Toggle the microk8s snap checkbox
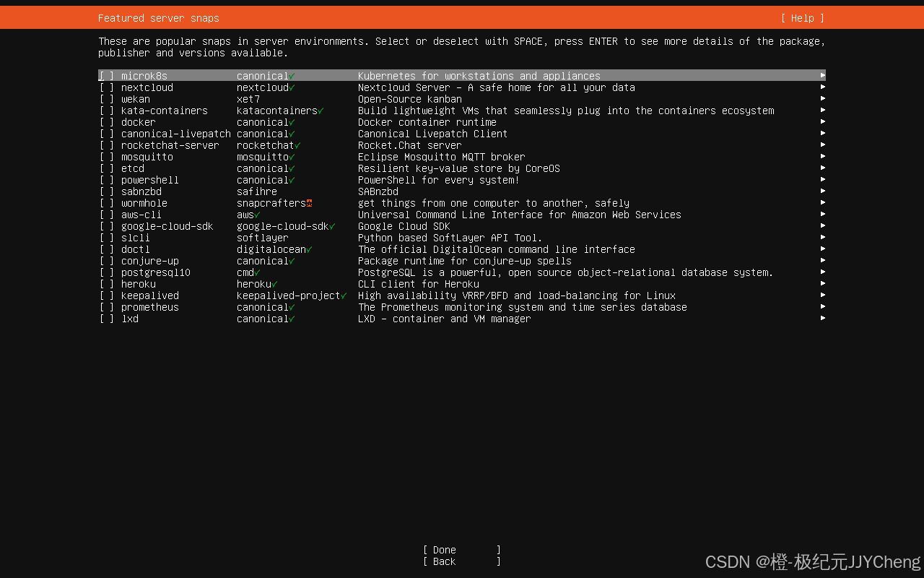 click(x=107, y=76)
